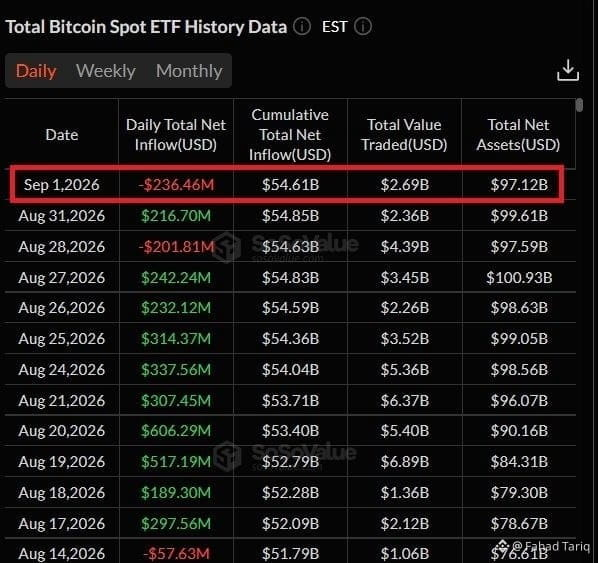Click the table's vertical scrollbar thumb
The image size is (598, 563).
[x=580, y=105]
